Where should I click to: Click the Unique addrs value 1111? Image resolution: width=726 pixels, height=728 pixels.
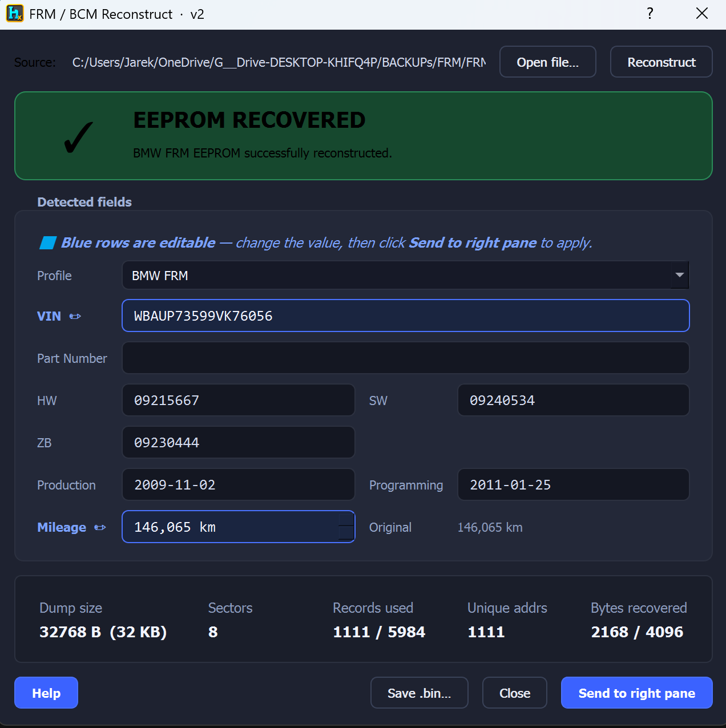pyautogui.click(x=486, y=632)
